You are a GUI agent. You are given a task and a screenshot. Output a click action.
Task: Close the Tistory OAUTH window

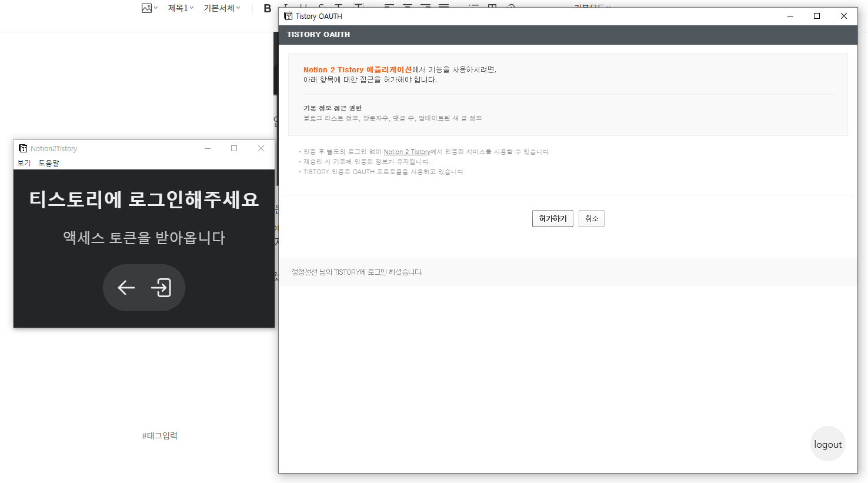point(844,16)
